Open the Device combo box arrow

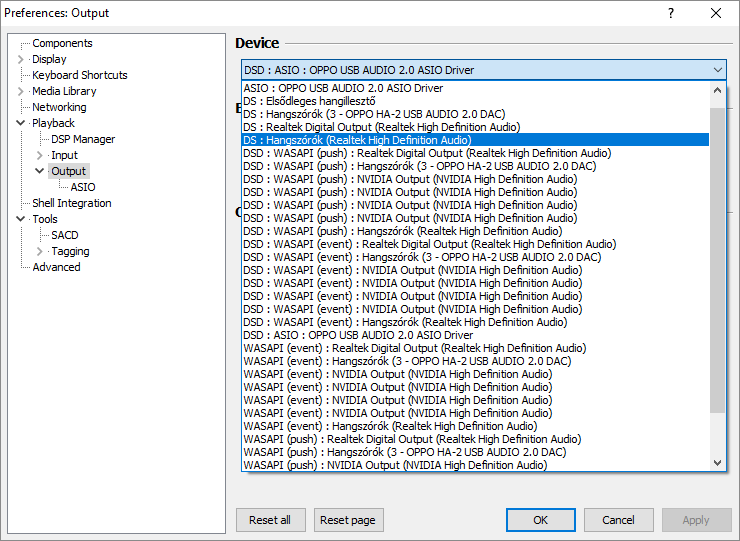pos(717,70)
